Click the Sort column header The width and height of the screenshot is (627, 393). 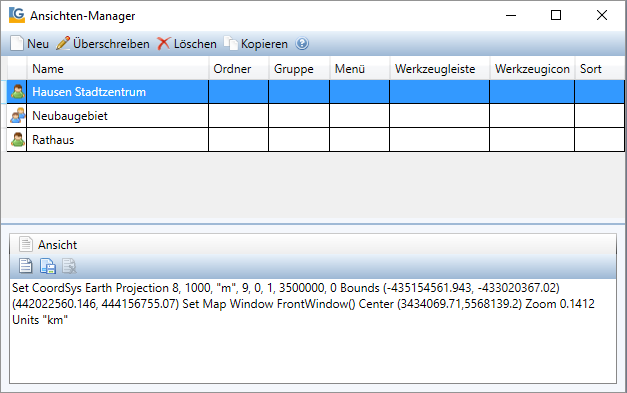pos(599,68)
